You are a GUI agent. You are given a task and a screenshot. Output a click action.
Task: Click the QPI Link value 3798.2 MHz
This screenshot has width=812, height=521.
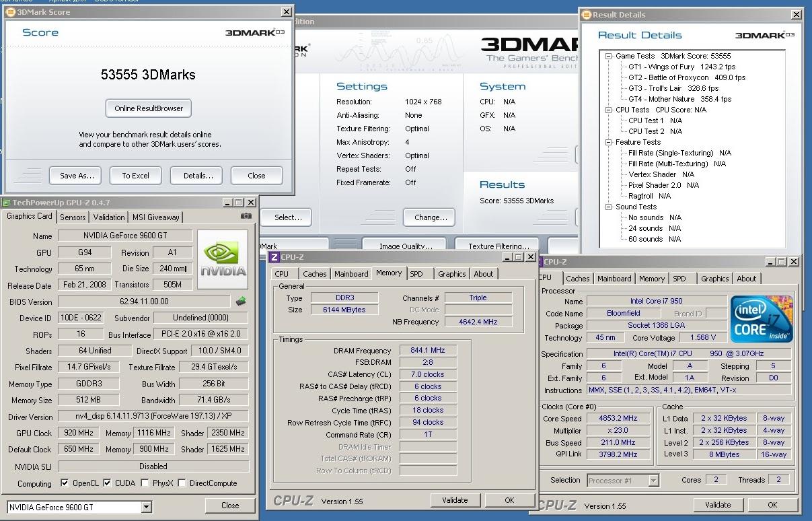click(617, 454)
